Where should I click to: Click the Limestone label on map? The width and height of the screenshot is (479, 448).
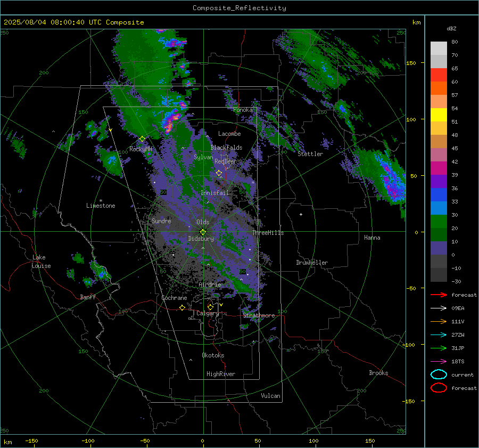(x=101, y=206)
